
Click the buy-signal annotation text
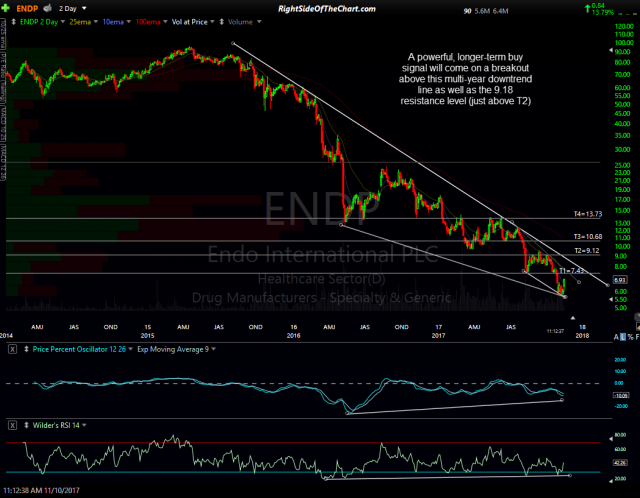point(465,79)
